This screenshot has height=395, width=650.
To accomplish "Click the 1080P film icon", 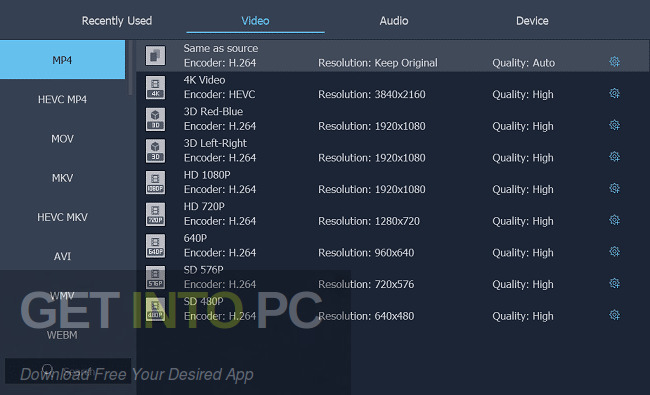I will [155, 182].
